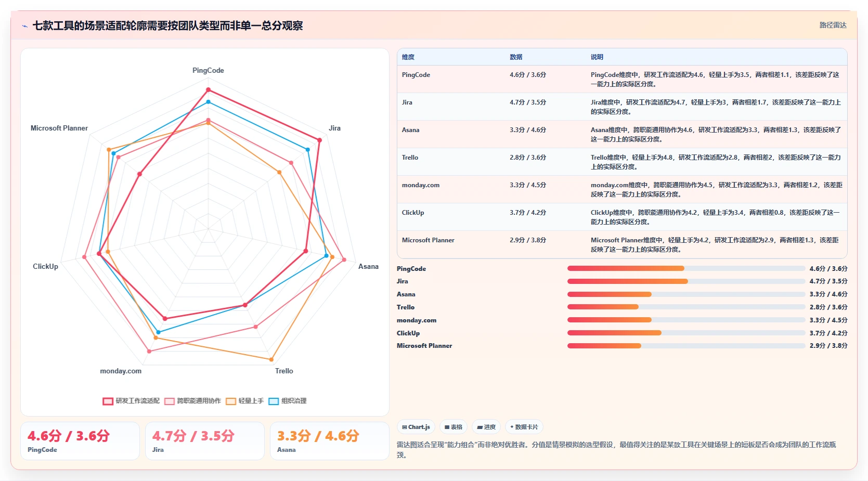Screen dimensions: 868x481
Task: Select the 表格 tag
Action: point(454,427)
